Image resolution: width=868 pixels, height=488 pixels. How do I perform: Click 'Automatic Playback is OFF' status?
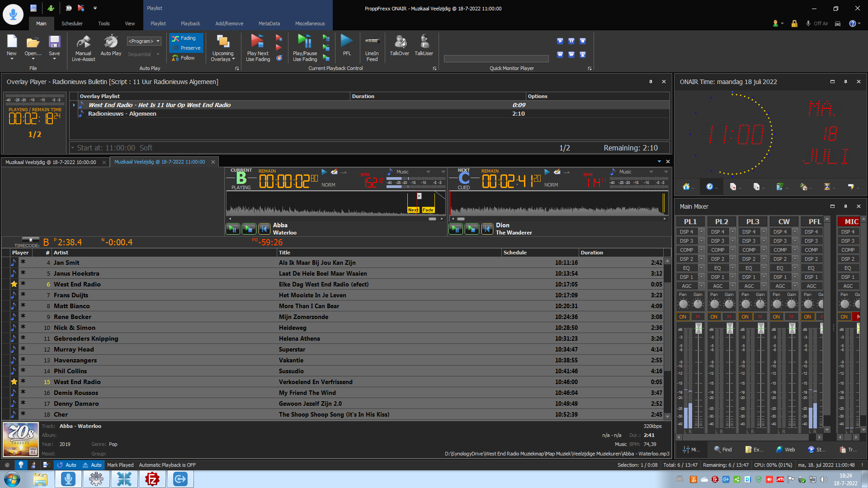[167, 465]
